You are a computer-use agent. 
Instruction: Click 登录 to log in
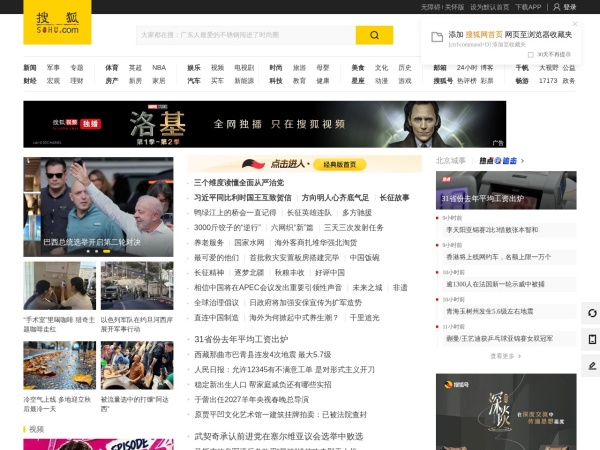click(x=569, y=7)
